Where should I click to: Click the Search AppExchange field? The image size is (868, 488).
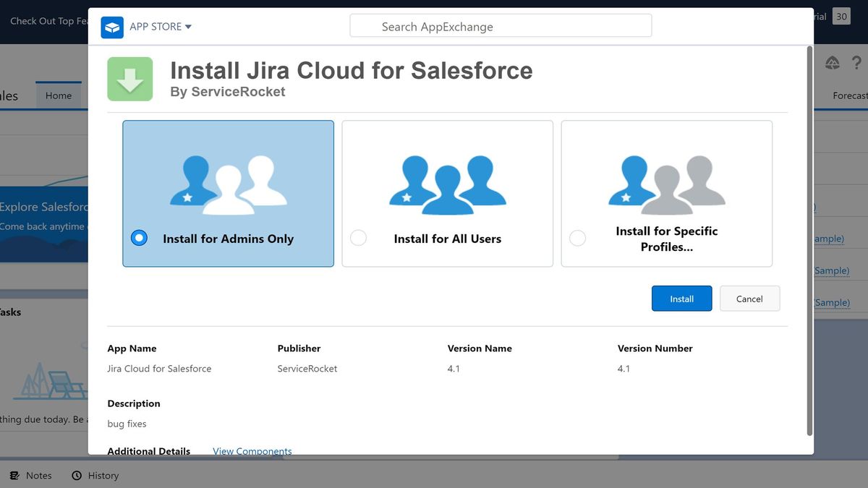500,25
